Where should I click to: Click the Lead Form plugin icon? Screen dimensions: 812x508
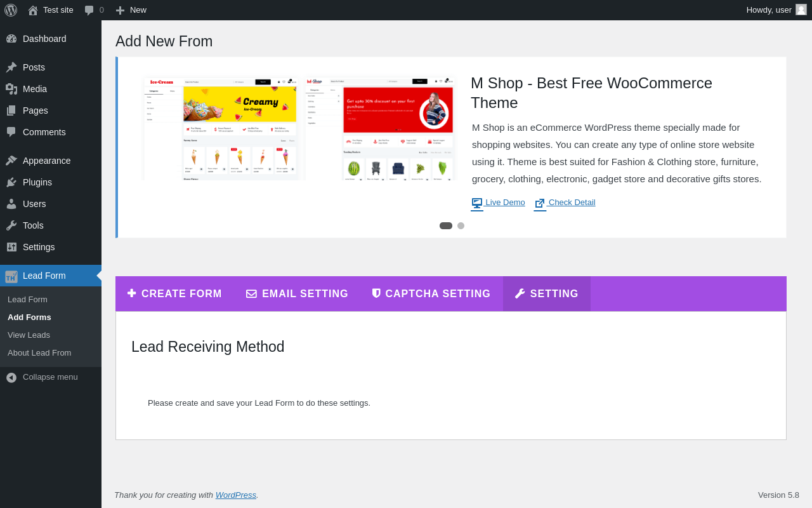(11, 276)
